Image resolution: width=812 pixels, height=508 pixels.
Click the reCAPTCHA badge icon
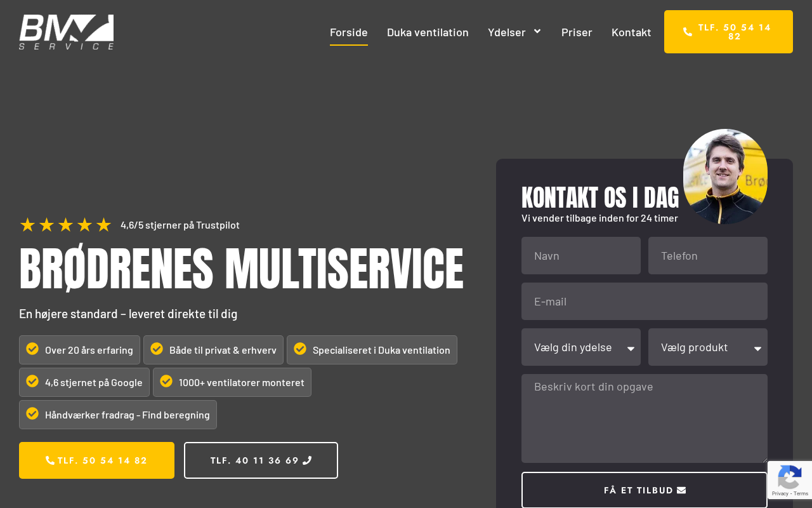pyautogui.click(x=789, y=476)
